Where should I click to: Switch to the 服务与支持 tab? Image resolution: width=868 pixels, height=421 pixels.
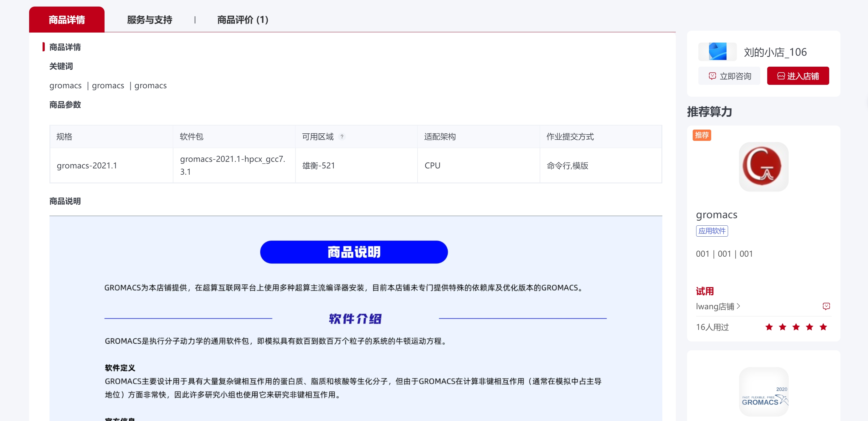coord(149,20)
